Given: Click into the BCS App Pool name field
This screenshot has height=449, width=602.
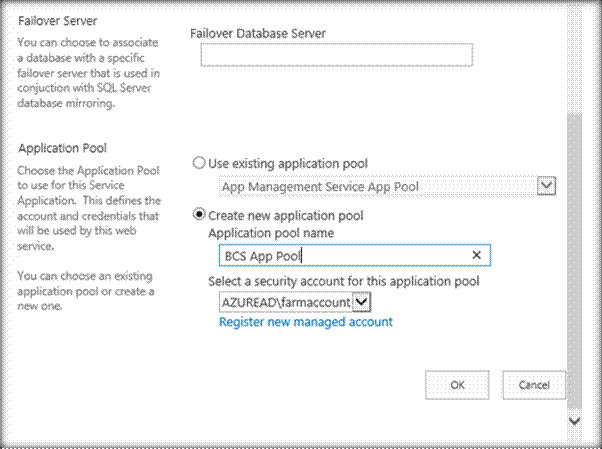Looking at the screenshot, I should tap(330, 256).
